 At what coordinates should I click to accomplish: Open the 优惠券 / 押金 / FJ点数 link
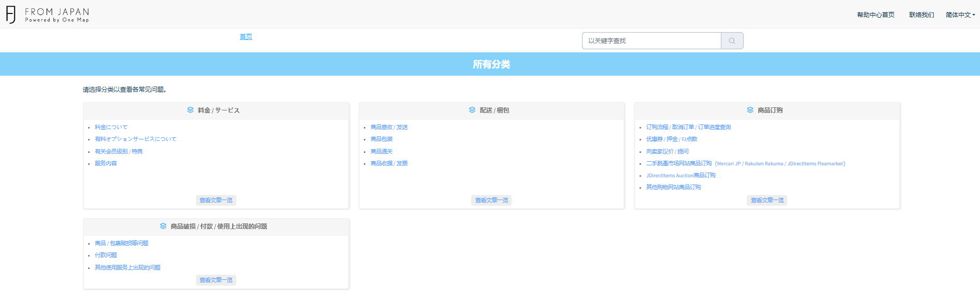pyautogui.click(x=671, y=139)
